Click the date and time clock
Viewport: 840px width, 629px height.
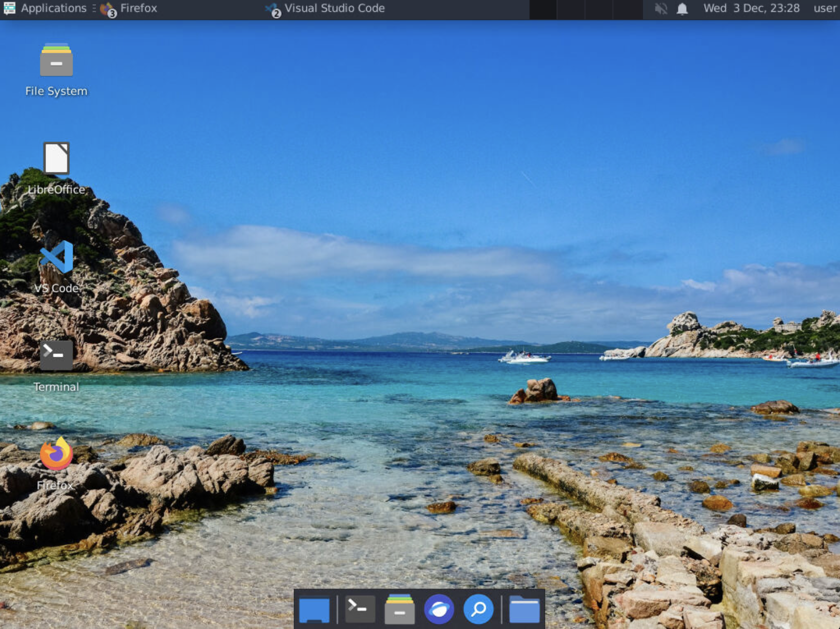751,8
